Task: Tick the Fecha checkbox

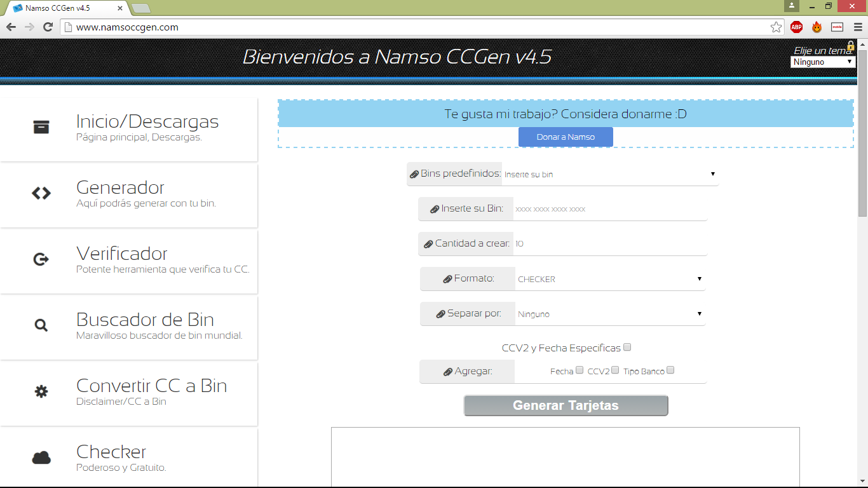Action: (x=580, y=370)
